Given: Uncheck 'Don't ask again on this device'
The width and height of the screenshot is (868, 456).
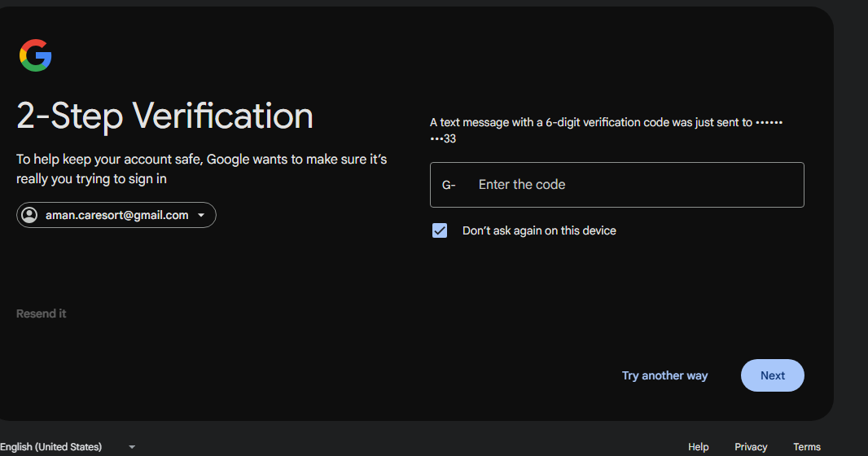Looking at the screenshot, I should click(x=440, y=230).
